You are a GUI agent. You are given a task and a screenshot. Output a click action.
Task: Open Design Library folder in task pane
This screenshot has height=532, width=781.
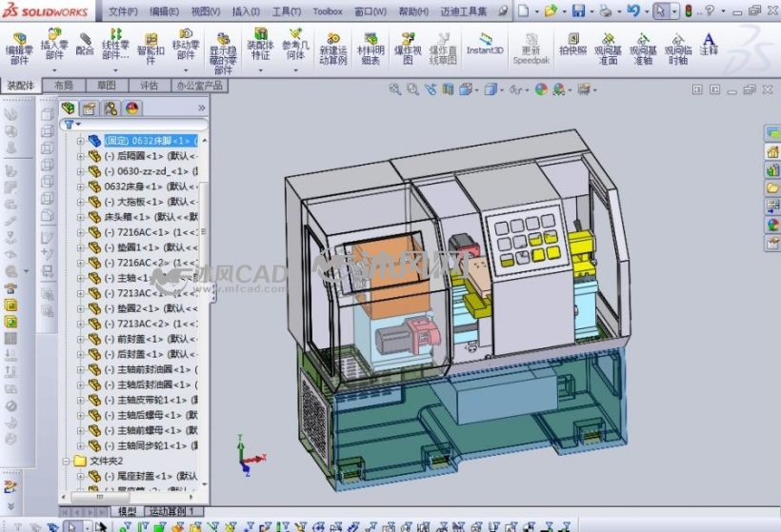(772, 188)
